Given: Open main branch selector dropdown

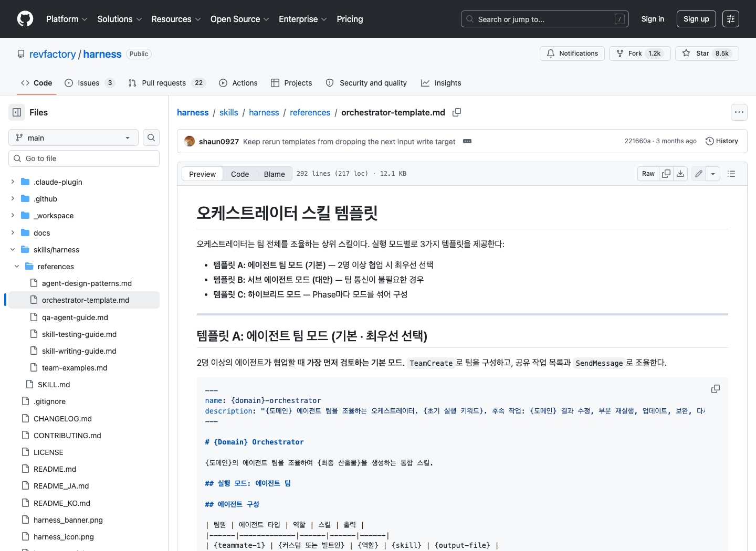Looking at the screenshot, I should click(73, 137).
